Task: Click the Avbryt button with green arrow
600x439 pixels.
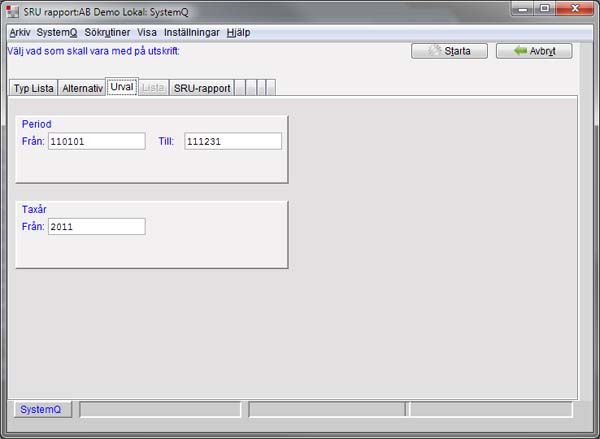Action: pos(540,51)
